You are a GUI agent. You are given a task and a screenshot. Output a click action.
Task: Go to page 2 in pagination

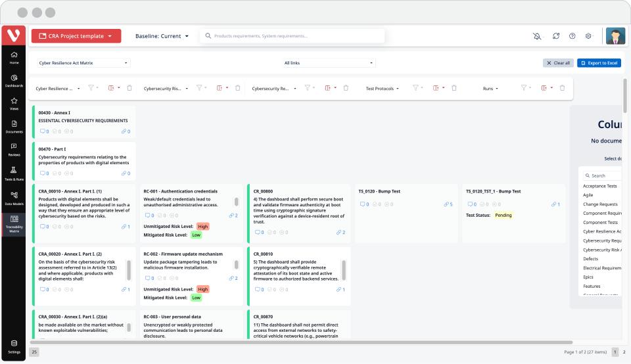point(624,352)
